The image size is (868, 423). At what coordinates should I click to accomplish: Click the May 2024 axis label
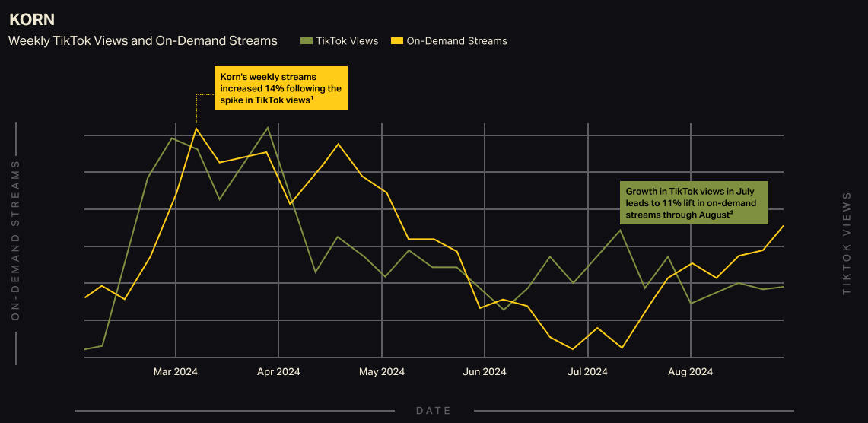point(382,372)
